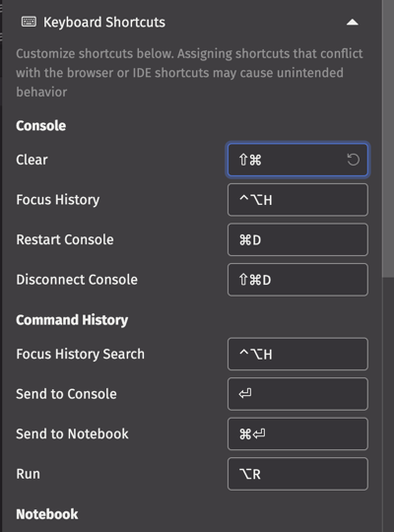This screenshot has width=394, height=532.
Task: Click the Command History section heading
Action: tap(72, 320)
